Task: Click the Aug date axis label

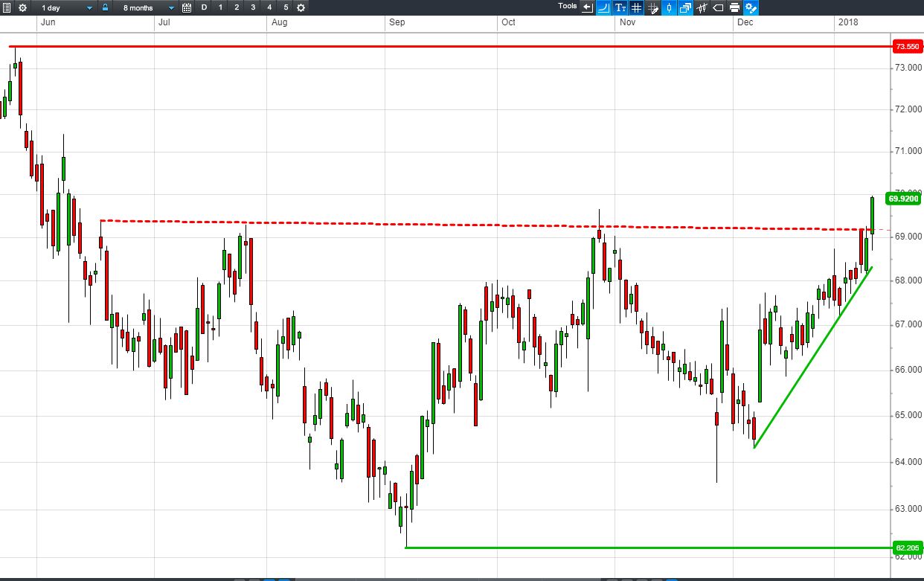Action: point(280,22)
